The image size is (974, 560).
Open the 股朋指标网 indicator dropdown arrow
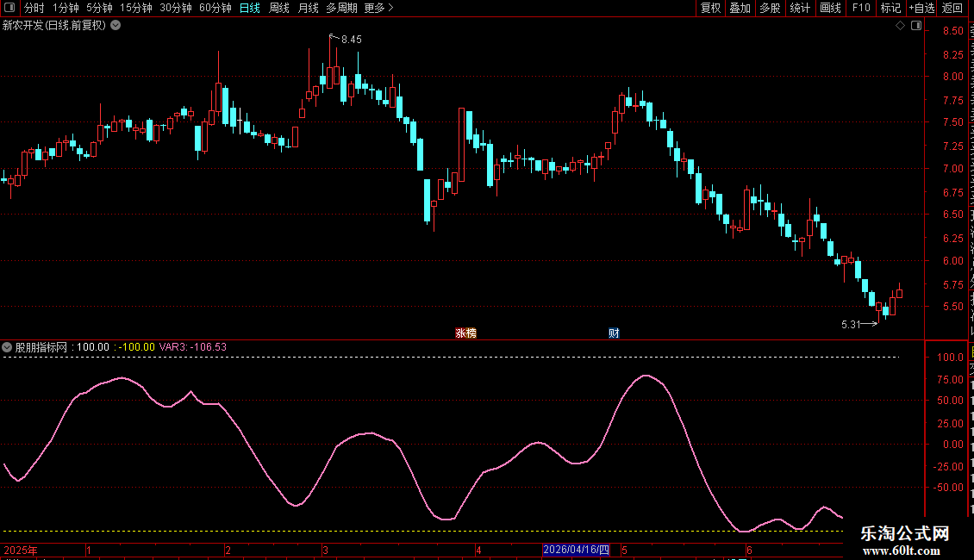(x=7, y=347)
